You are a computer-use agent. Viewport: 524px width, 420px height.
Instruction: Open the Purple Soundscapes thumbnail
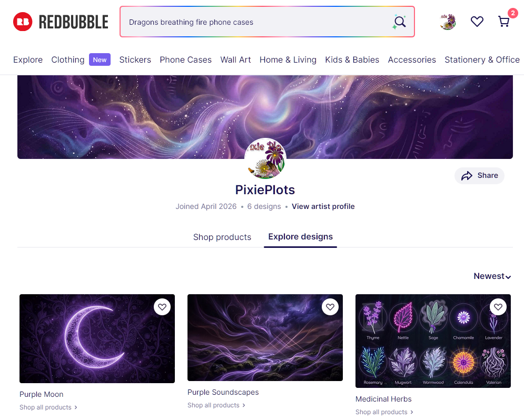click(x=265, y=337)
